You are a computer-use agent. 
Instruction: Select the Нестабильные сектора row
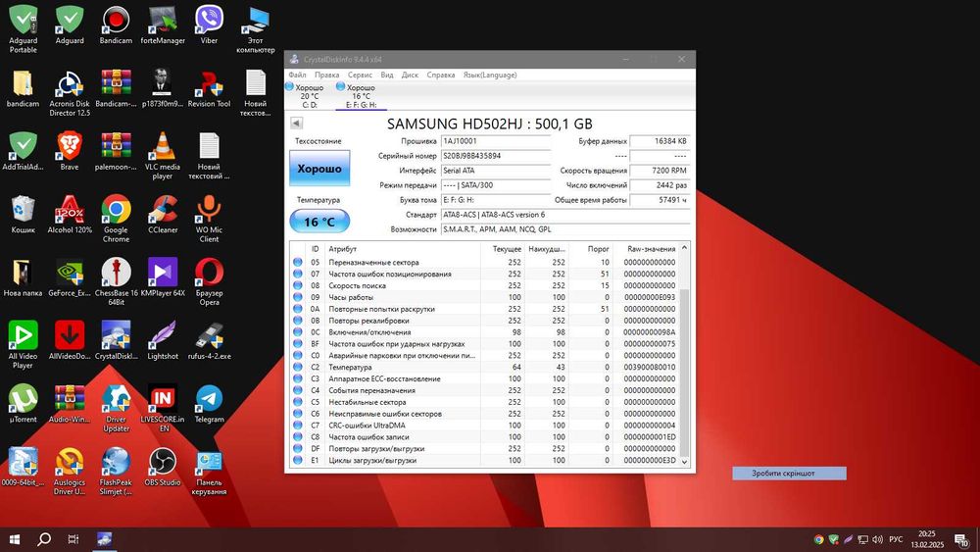(485, 402)
